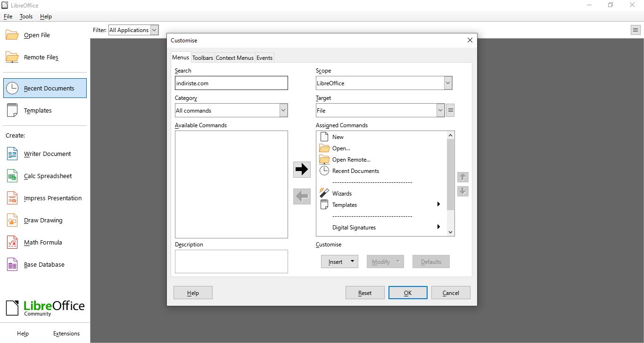This screenshot has height=343, width=644.
Task: Expand the Digital Signatures submenu arrow
Action: (438, 227)
